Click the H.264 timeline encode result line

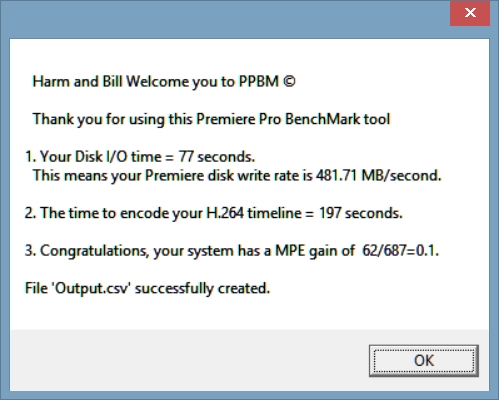pos(214,213)
